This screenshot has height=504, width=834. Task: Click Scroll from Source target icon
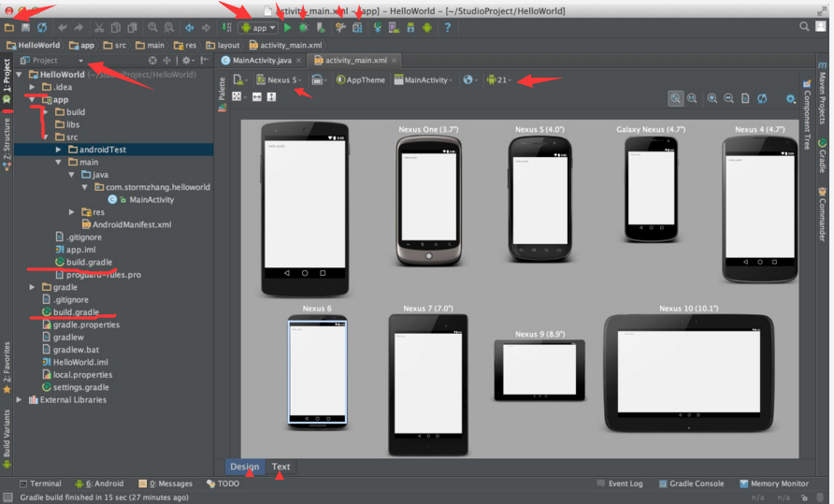152,60
